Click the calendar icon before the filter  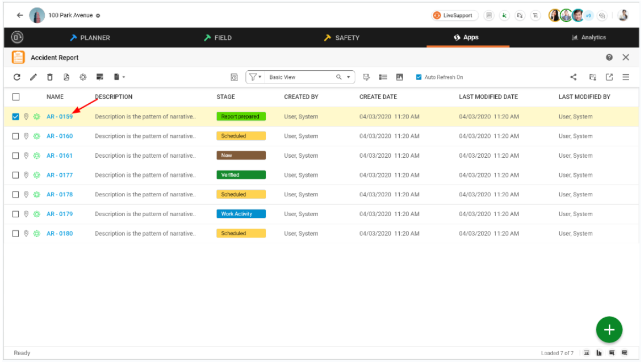(x=234, y=77)
